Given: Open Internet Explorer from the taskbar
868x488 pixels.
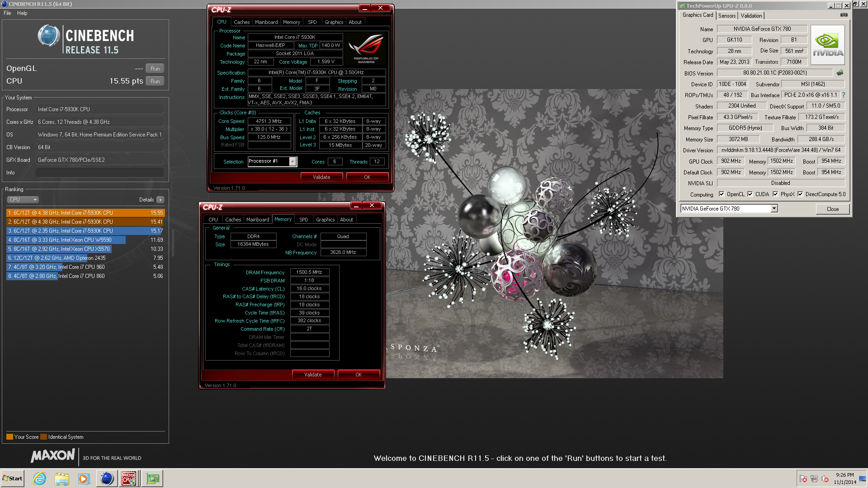Looking at the screenshot, I should 40,479.
